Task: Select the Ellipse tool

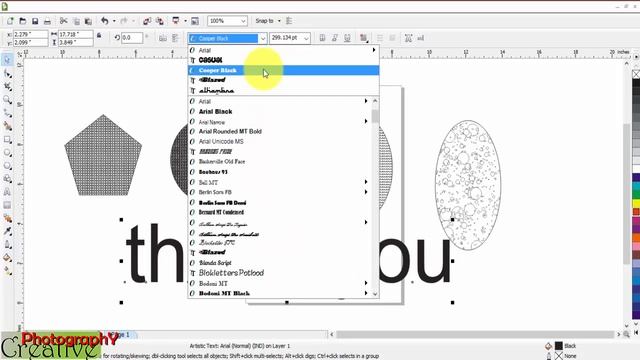Action: [7, 153]
